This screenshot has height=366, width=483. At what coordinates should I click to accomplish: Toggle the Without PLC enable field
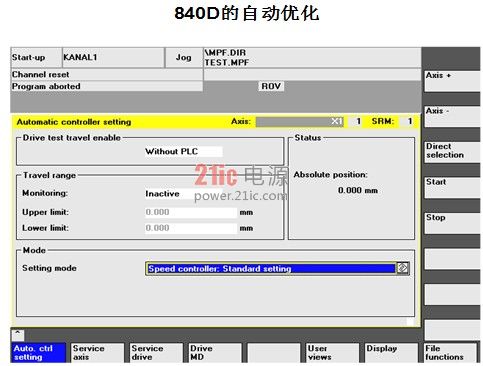(184, 152)
